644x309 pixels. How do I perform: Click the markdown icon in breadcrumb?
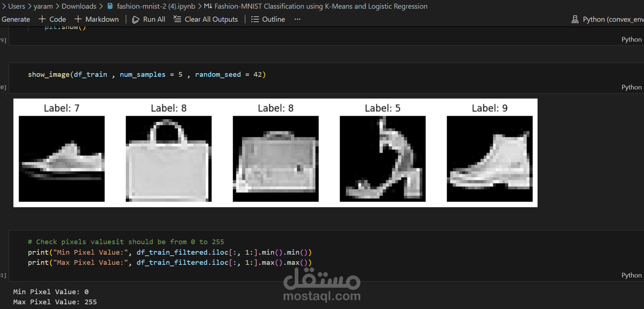[x=208, y=6]
